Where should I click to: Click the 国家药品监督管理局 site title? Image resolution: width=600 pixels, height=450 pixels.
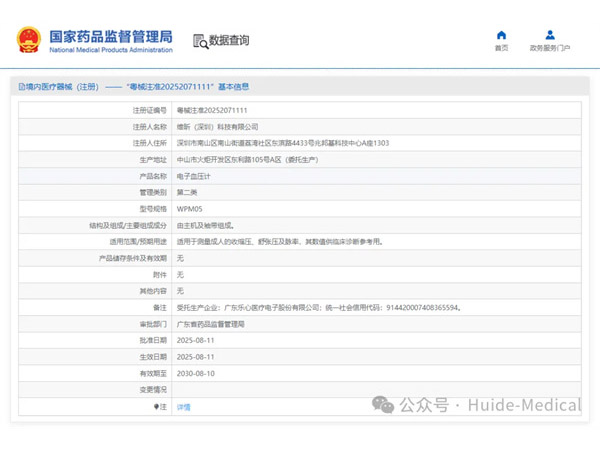point(103,35)
